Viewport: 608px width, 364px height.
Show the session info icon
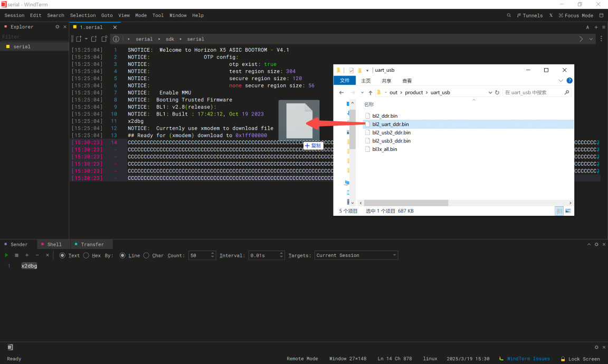click(116, 39)
